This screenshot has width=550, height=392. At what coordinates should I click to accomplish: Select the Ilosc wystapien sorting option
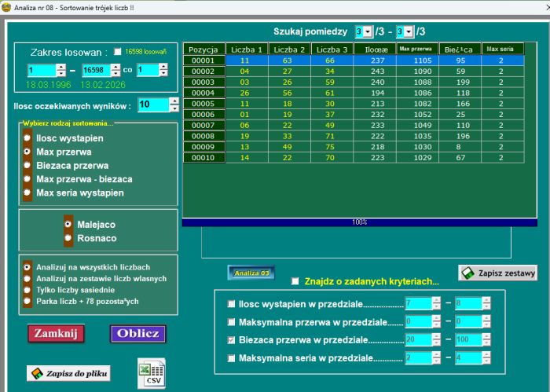click(27, 137)
